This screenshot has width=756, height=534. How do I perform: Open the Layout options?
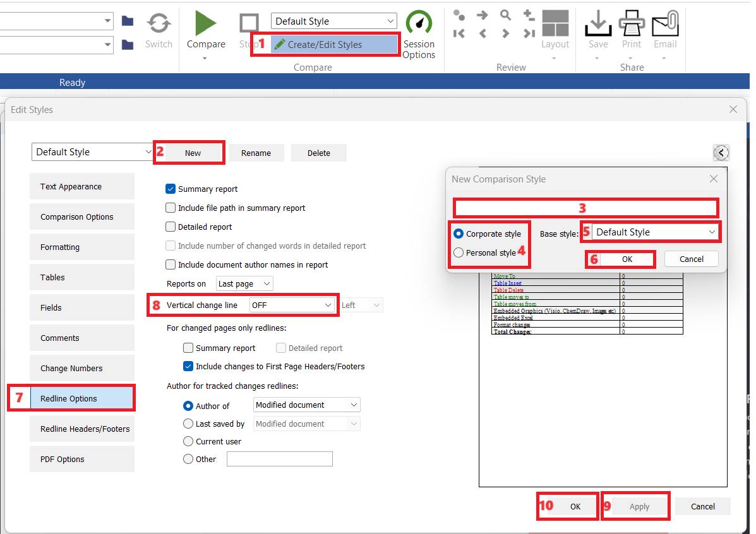[x=555, y=28]
